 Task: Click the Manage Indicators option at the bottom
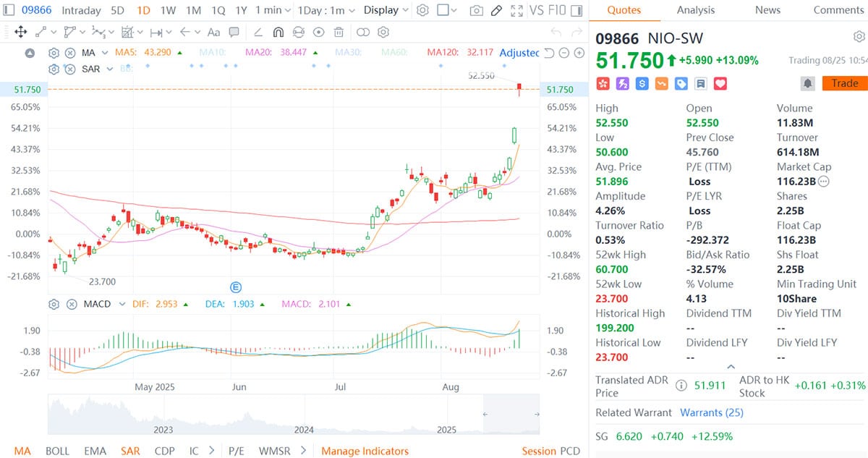(365, 450)
